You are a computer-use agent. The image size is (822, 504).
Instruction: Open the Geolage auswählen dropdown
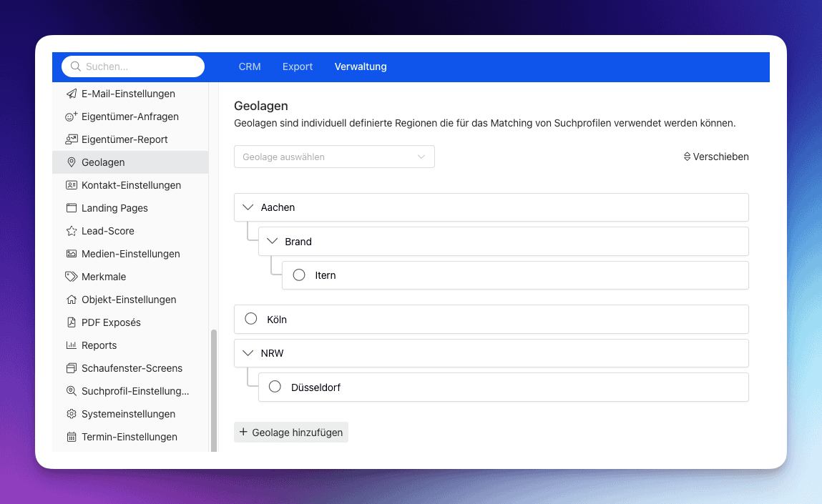[x=334, y=157]
